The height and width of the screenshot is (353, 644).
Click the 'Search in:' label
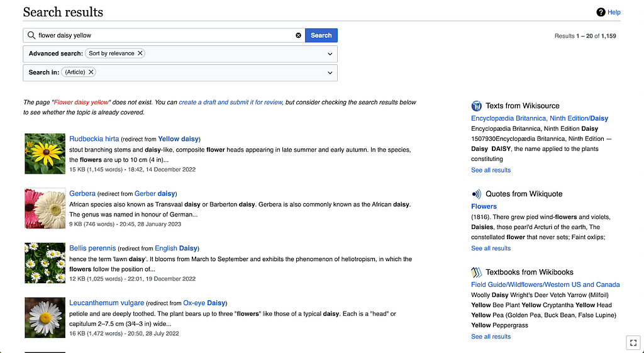click(44, 72)
